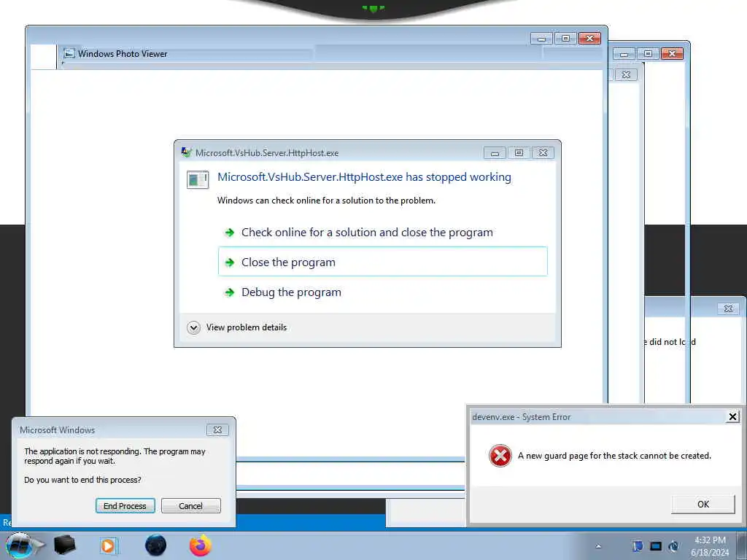Select Close the program option
This screenshot has width=747, height=560.
(x=382, y=262)
